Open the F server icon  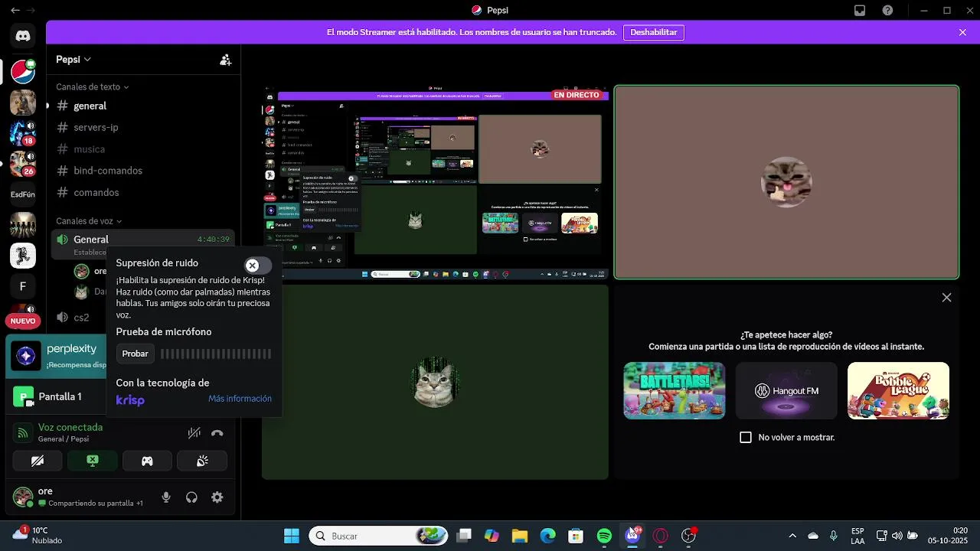point(23,286)
